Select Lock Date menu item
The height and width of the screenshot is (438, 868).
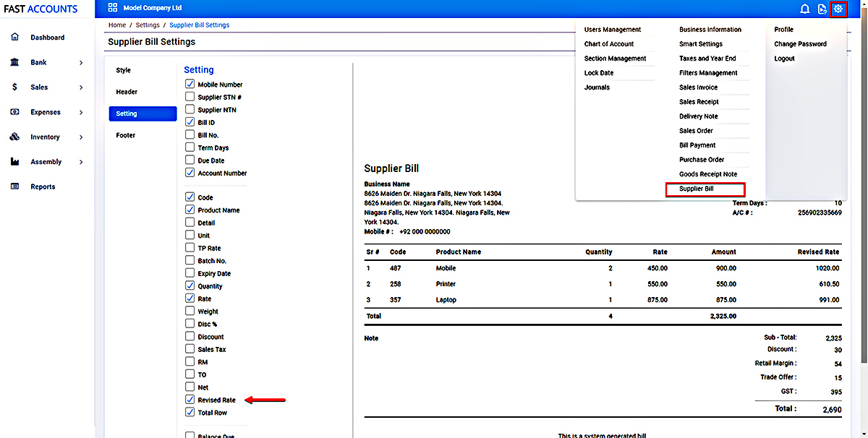point(599,73)
